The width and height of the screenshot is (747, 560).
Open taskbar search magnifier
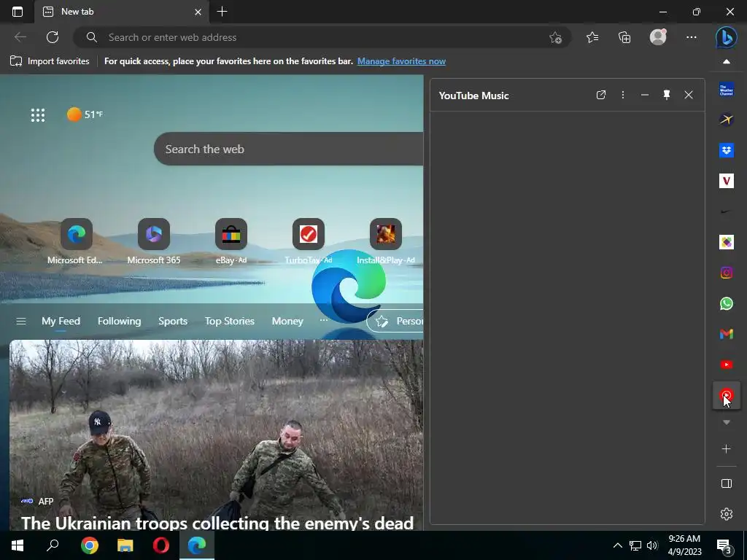pos(53,545)
